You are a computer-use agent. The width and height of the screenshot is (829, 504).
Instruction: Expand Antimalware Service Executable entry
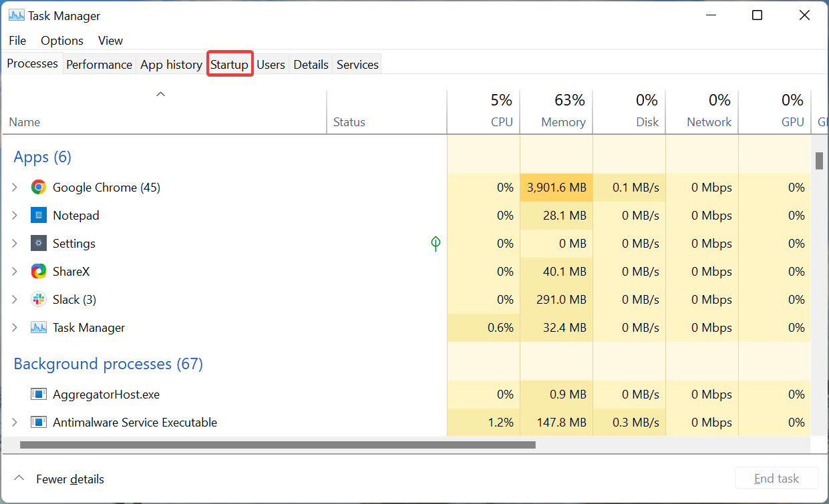tap(13, 422)
